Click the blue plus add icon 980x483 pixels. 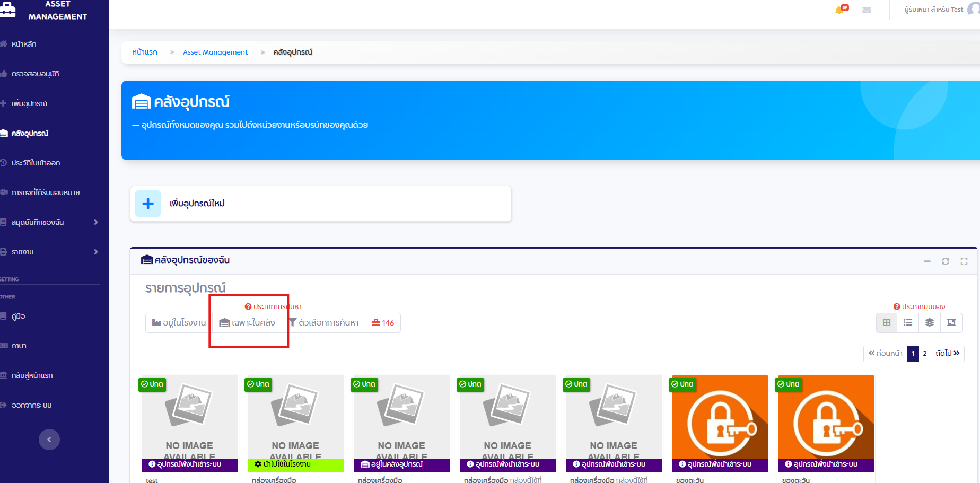[x=148, y=204]
